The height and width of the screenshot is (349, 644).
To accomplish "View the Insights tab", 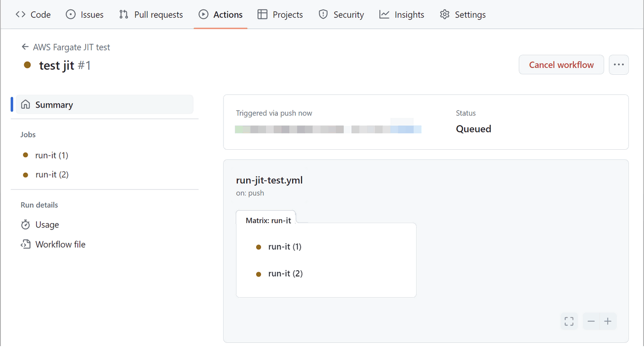I will (402, 14).
